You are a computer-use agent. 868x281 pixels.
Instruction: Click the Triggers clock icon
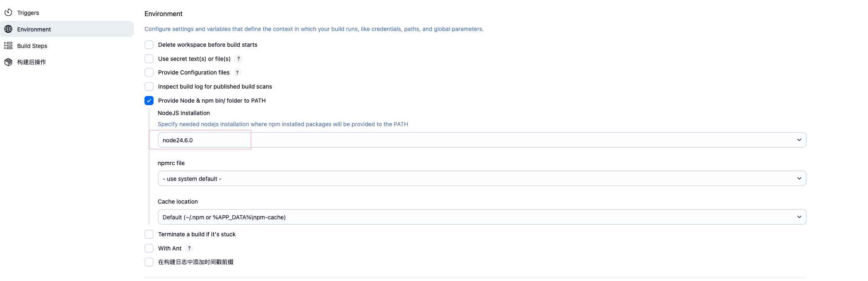(8, 12)
